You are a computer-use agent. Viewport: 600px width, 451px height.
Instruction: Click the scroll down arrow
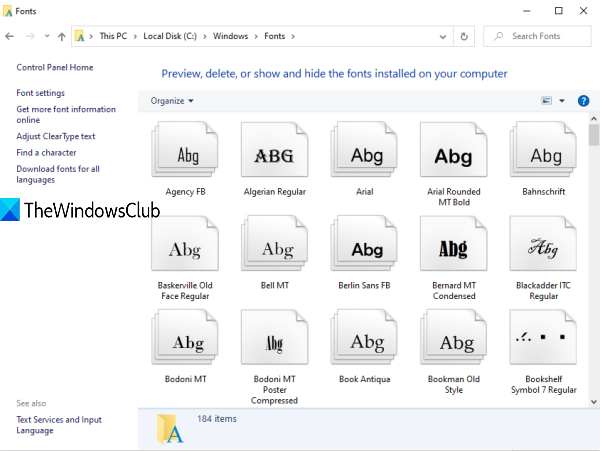(593, 402)
